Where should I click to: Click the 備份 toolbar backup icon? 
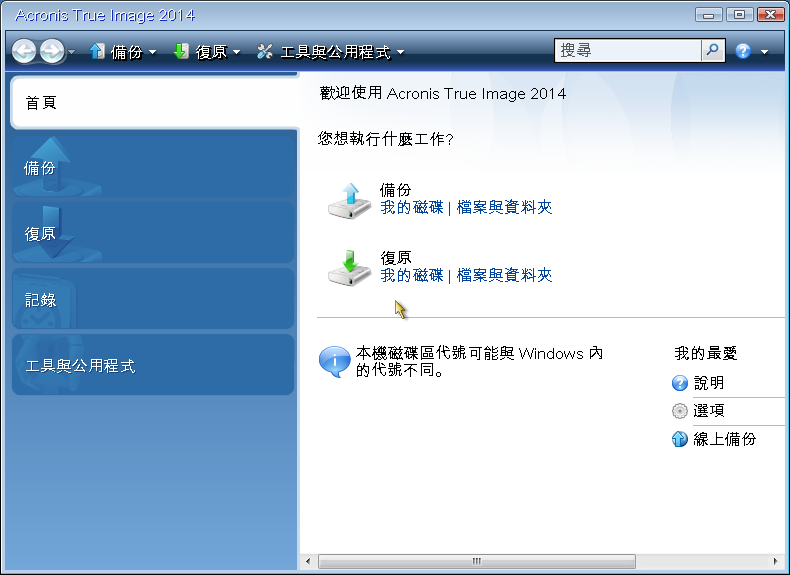97,51
